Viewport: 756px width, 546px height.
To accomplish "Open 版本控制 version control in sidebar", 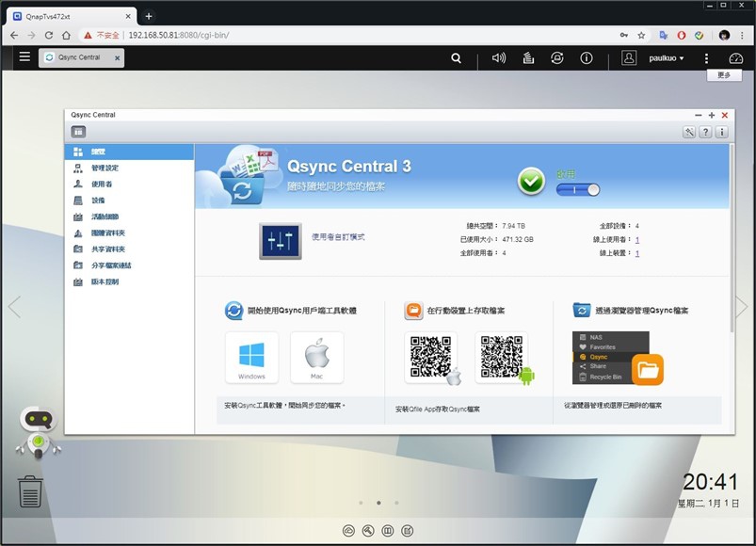I will click(129, 281).
